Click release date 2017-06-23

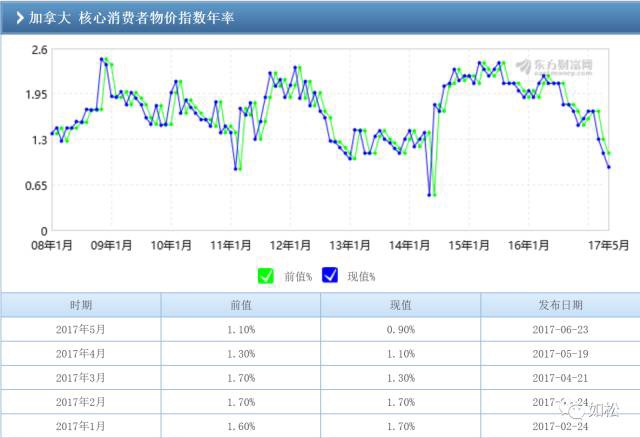click(560, 330)
